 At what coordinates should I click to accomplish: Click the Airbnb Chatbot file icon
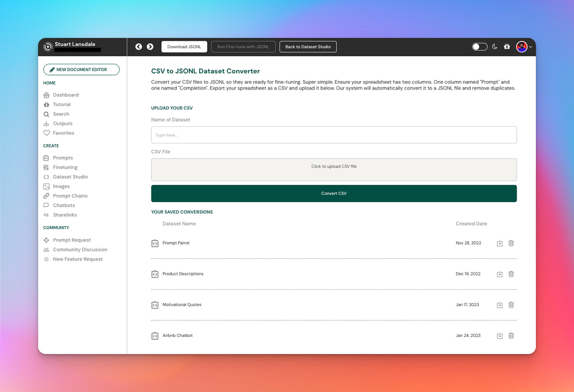[x=155, y=336]
